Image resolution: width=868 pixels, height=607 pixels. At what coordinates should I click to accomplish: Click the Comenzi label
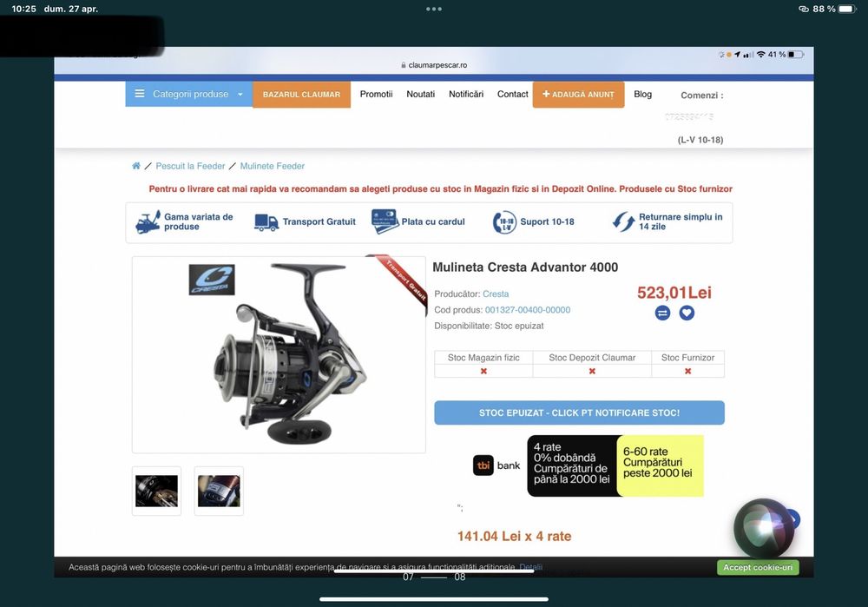[x=702, y=96]
